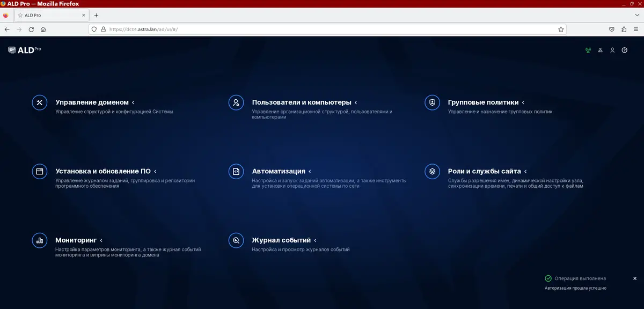Expand the chevron next to Автоматизация

coord(310,172)
